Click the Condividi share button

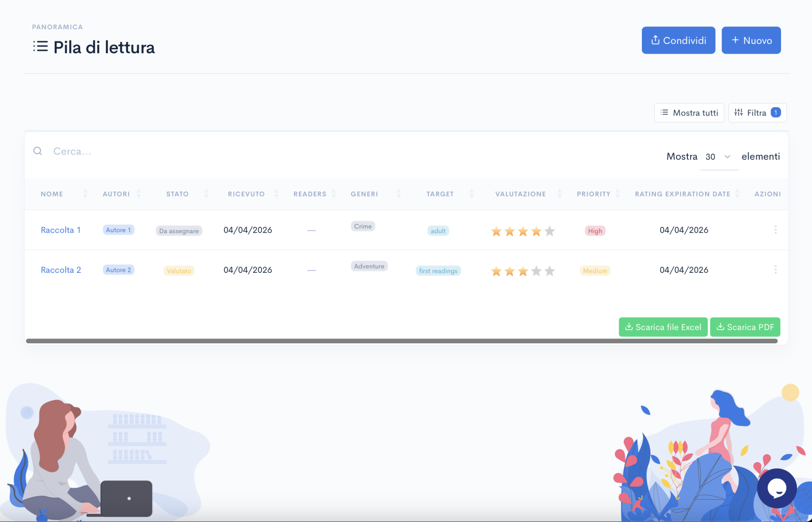coord(678,40)
